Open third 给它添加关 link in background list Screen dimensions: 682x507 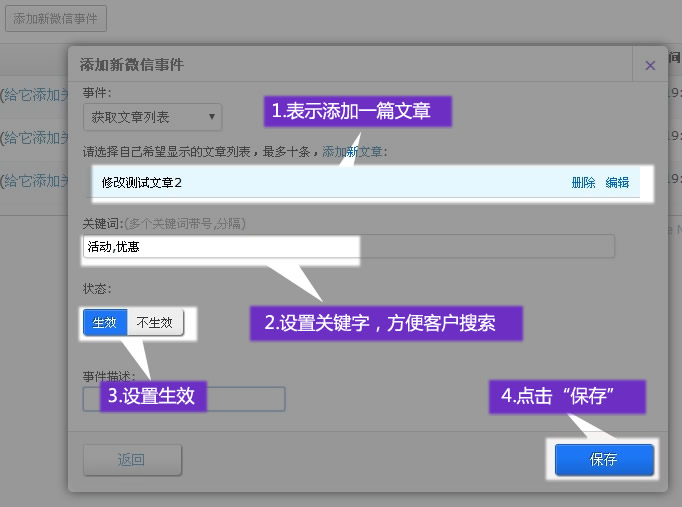[34, 181]
